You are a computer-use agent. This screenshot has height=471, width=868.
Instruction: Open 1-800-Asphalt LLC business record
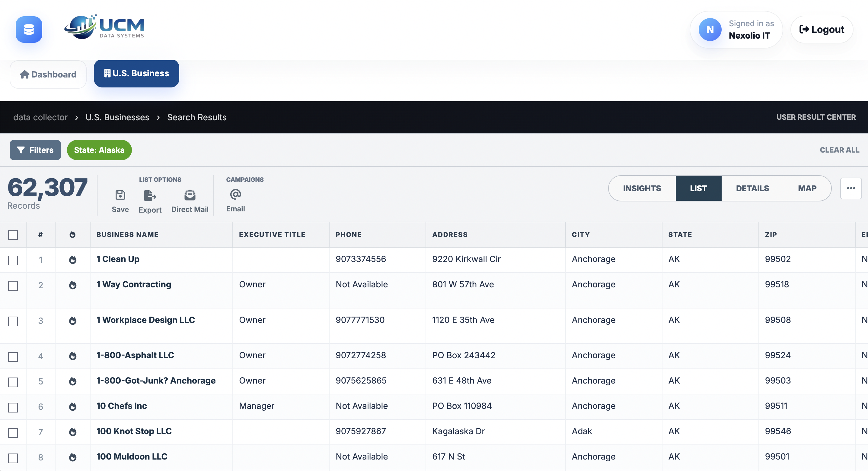pyautogui.click(x=135, y=355)
